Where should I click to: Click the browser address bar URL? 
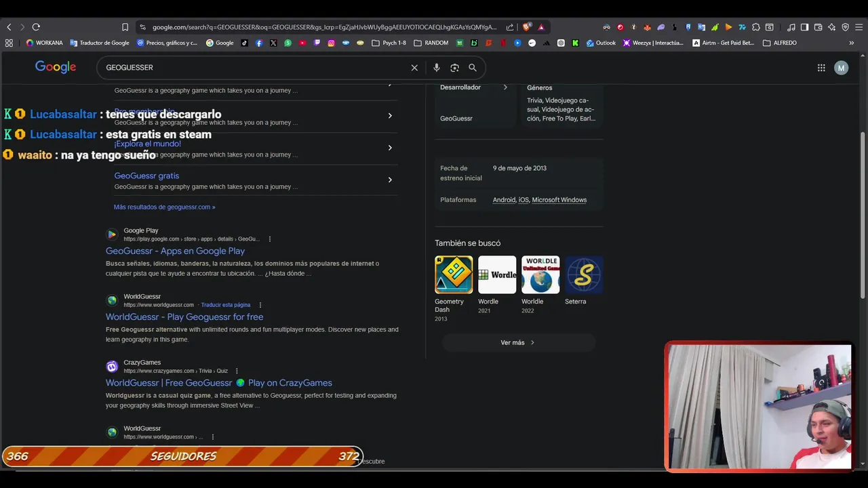(x=324, y=27)
